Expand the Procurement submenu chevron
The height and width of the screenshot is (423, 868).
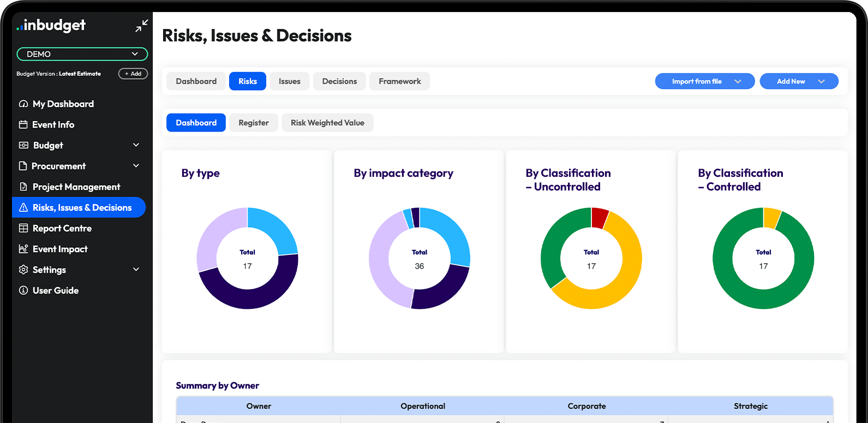(136, 166)
